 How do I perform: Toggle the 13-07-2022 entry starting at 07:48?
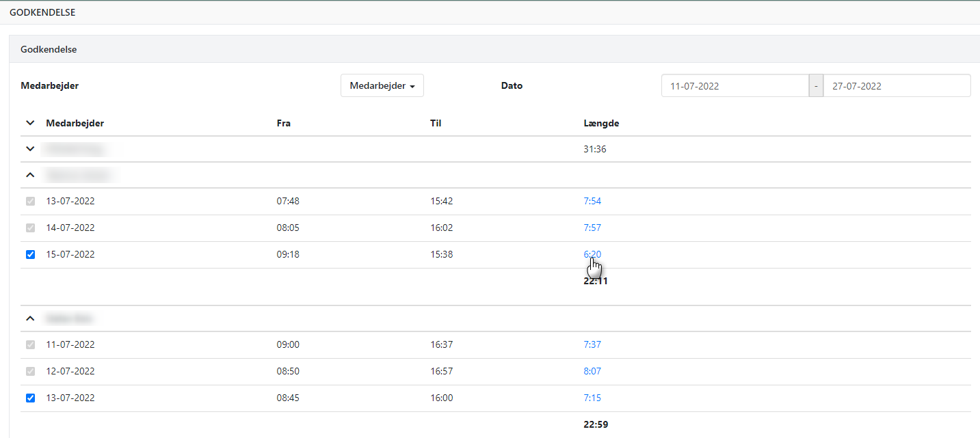click(x=30, y=202)
